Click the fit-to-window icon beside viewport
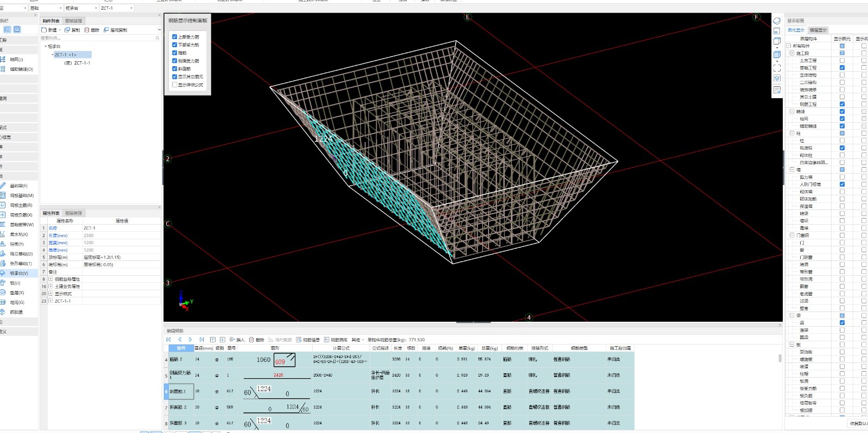 point(777,68)
